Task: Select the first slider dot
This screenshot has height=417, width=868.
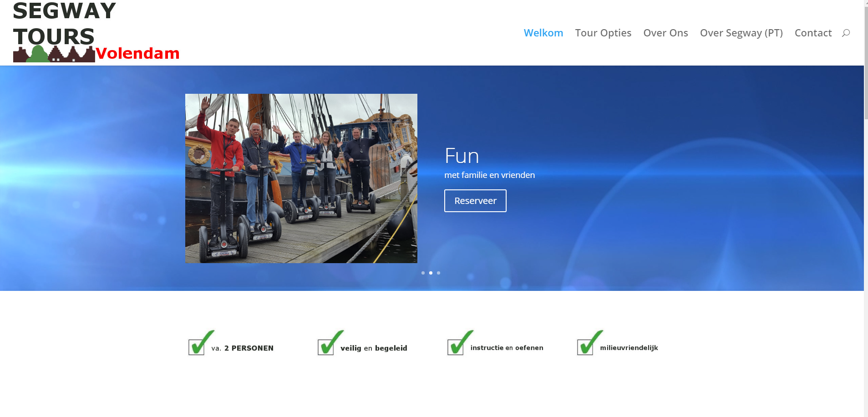Action: [x=423, y=273]
